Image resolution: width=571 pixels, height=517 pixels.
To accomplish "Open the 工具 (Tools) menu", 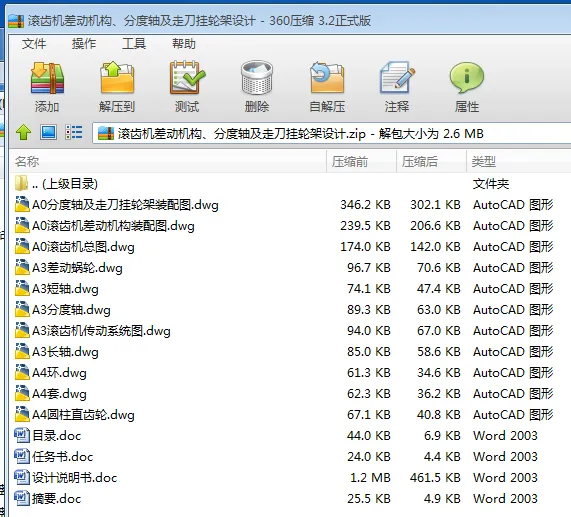I will click(x=134, y=44).
